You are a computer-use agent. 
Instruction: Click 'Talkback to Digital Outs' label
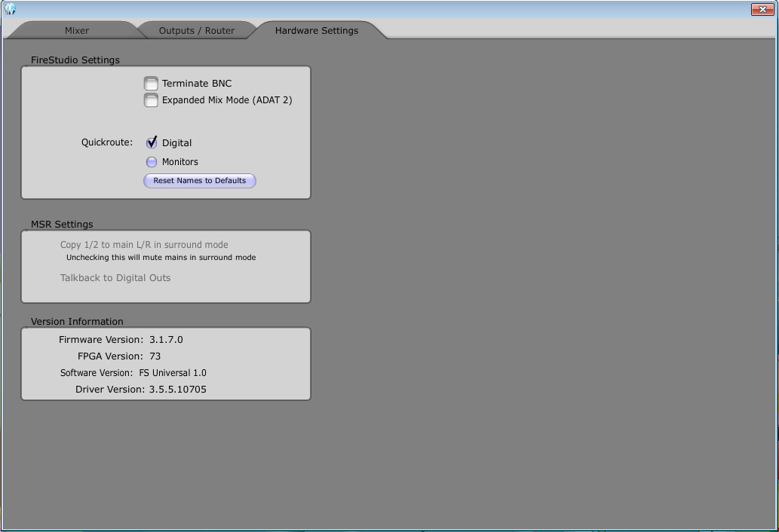click(x=115, y=278)
